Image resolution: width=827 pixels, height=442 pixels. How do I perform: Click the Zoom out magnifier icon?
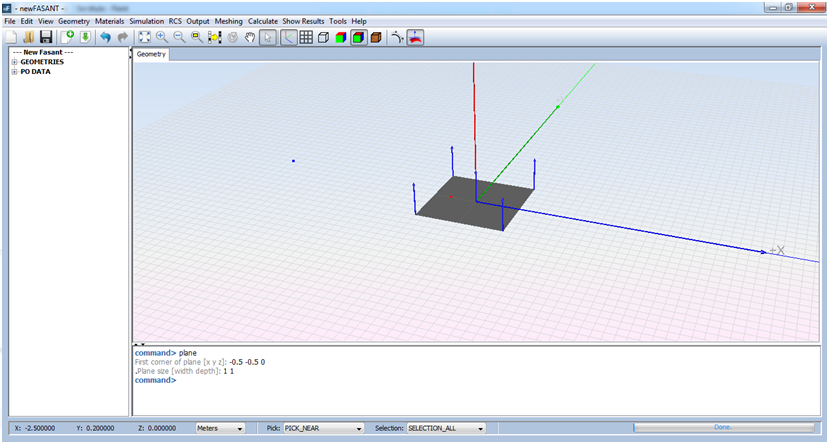tap(179, 37)
